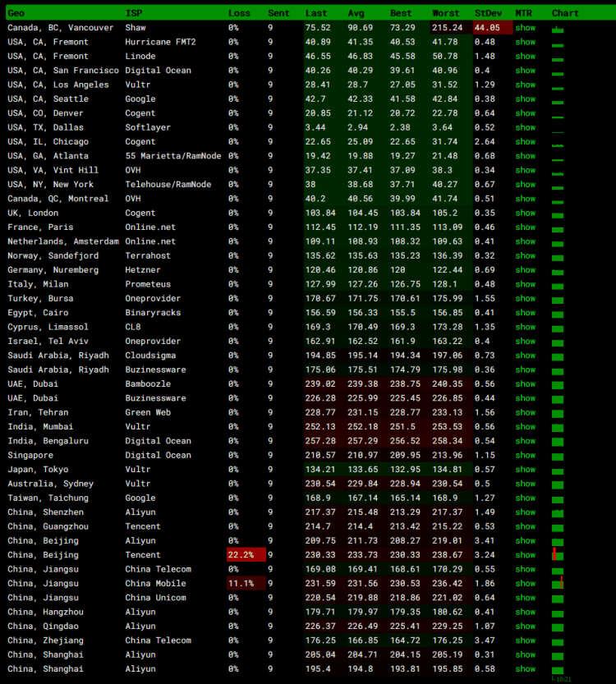Click 'China, Hangzhou' geo cell
This screenshot has width=616, height=684.
pyautogui.click(x=45, y=612)
